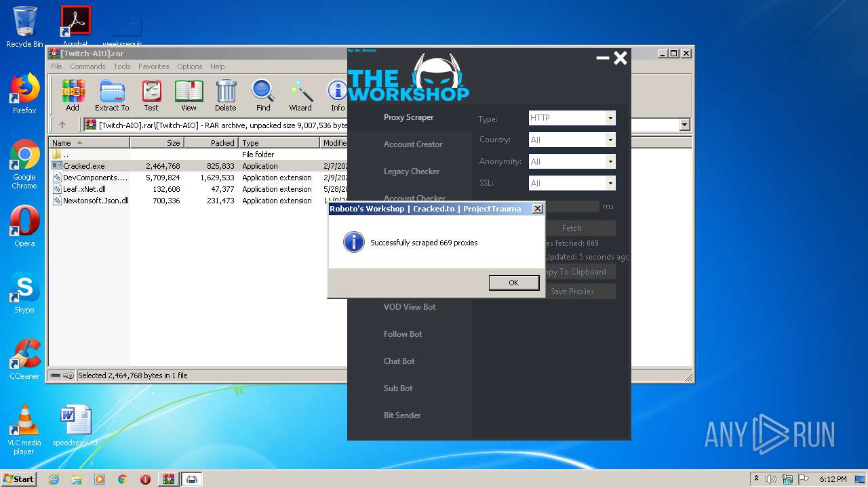Click the Wizard wand icon
This screenshot has height=488, width=868.
(300, 96)
